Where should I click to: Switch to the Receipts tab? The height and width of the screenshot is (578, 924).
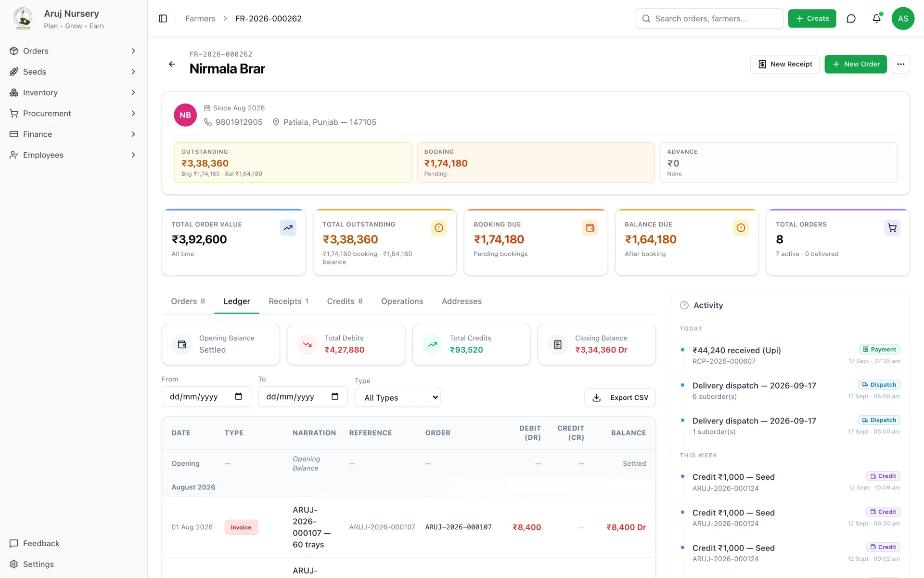288,301
